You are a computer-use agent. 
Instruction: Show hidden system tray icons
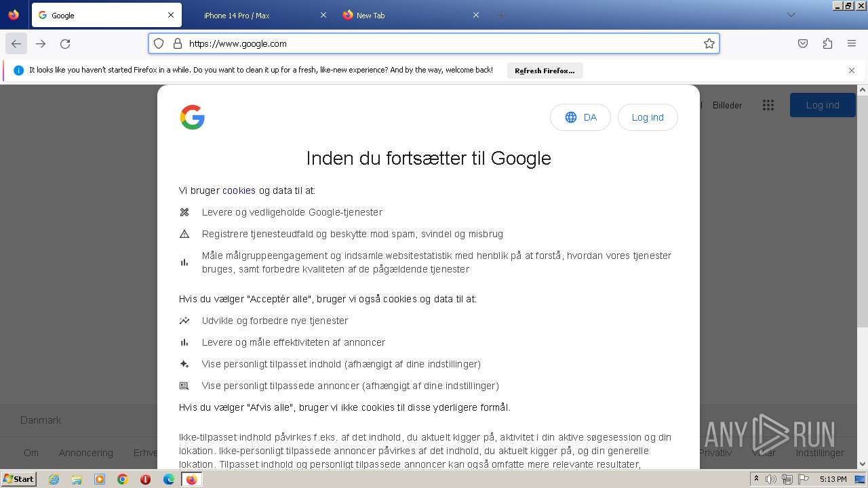756,479
